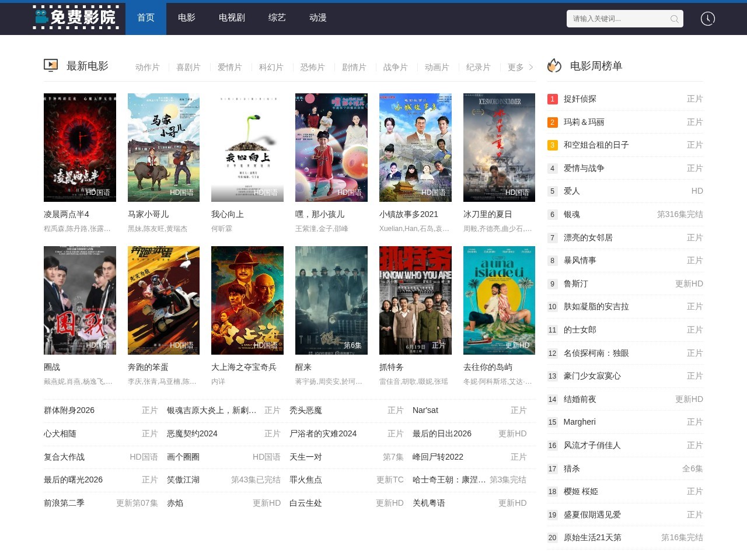Filter by 动作片 genre

click(147, 67)
